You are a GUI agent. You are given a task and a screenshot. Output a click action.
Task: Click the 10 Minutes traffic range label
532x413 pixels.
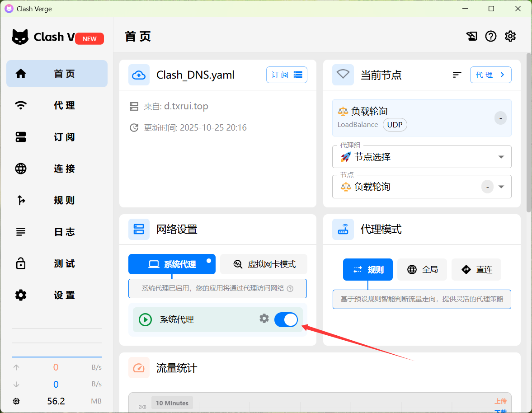pos(172,403)
